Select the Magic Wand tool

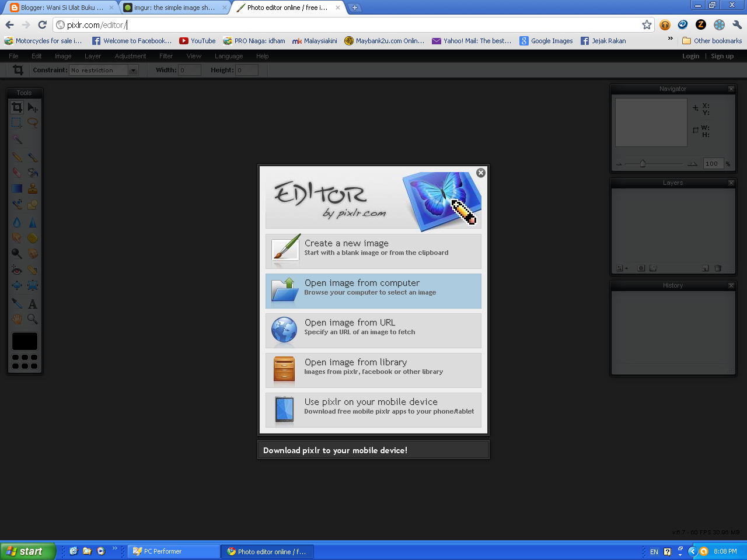(17, 139)
